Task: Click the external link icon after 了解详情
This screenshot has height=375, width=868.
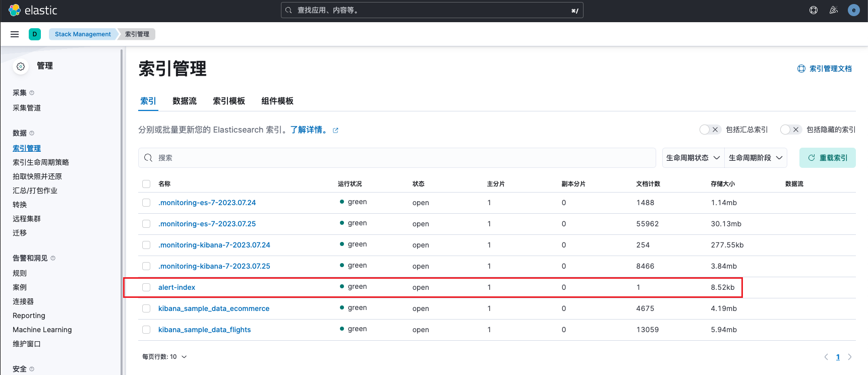Action: tap(335, 131)
